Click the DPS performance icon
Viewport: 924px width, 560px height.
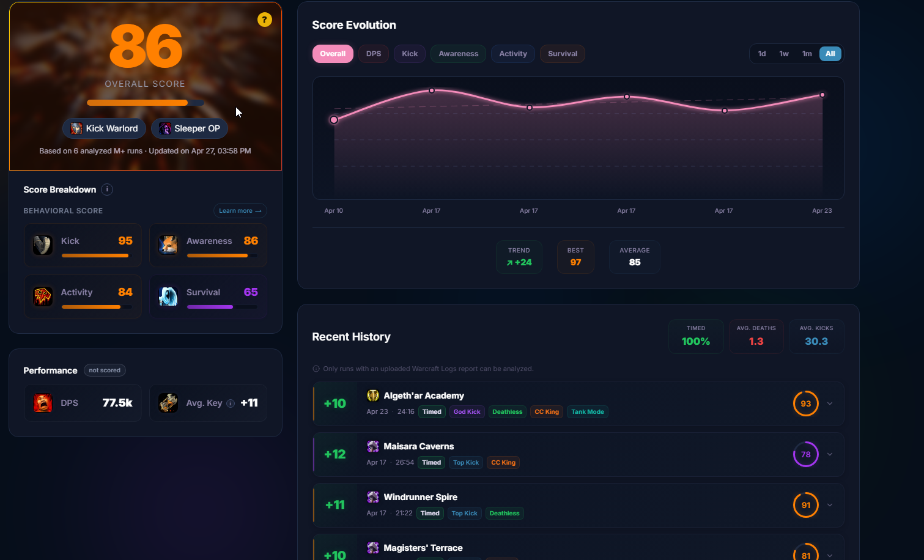[43, 403]
